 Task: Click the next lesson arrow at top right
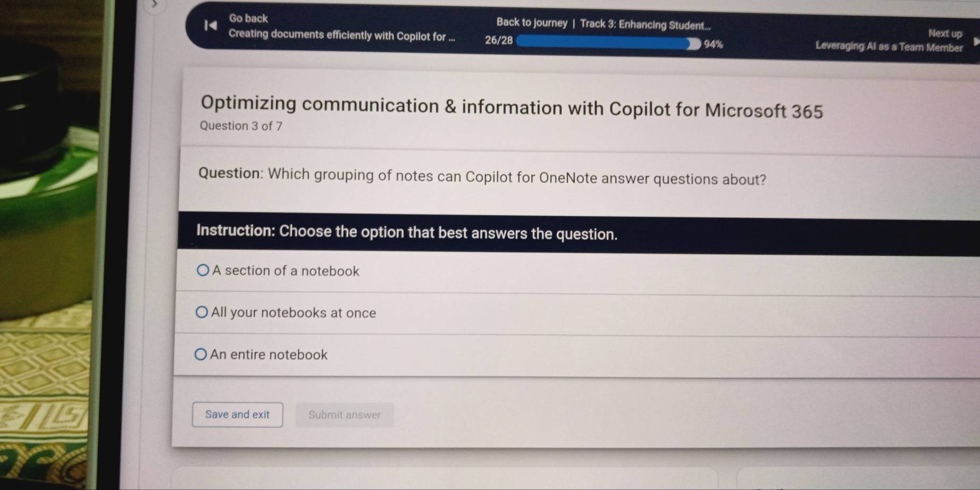point(974,41)
